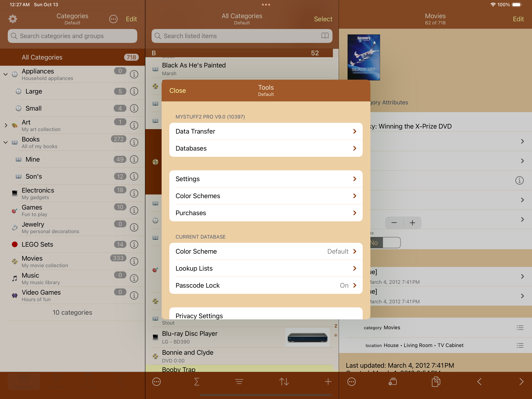Expand the Art category group

(x=6, y=125)
